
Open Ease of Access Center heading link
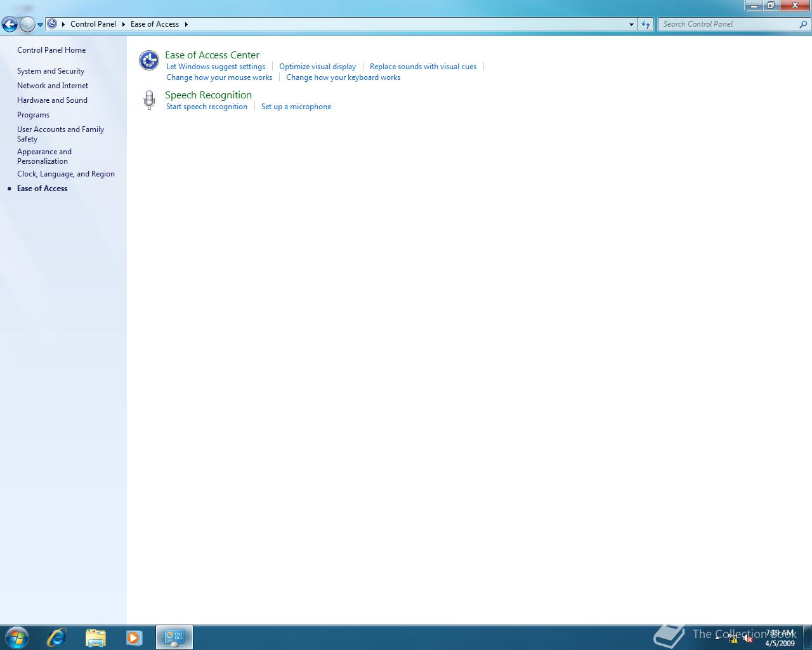coord(212,55)
